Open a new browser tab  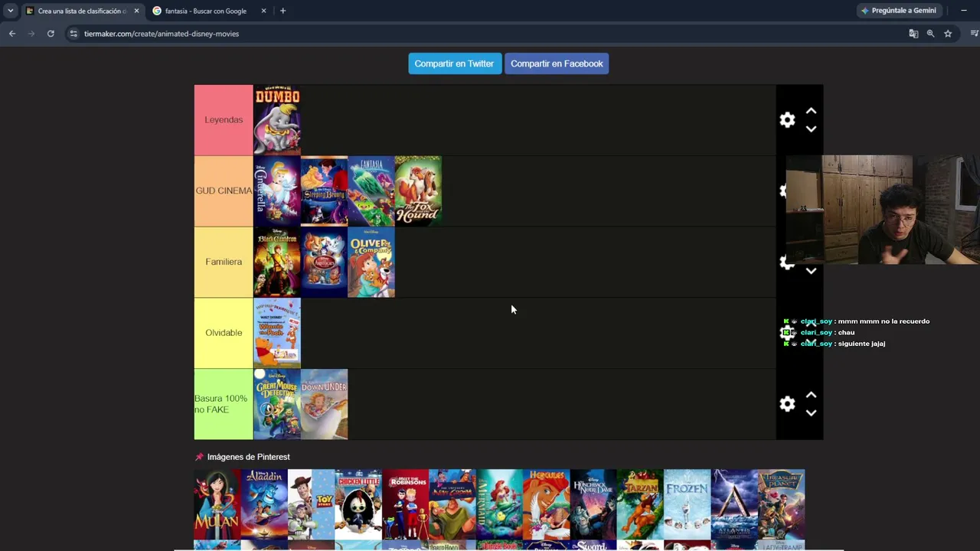[x=283, y=11]
